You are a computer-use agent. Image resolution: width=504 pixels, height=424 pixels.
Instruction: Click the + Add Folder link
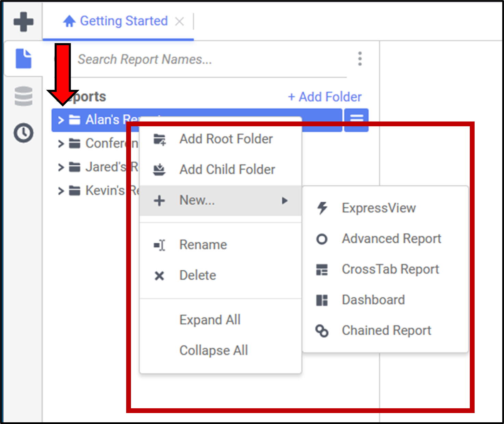tap(325, 97)
